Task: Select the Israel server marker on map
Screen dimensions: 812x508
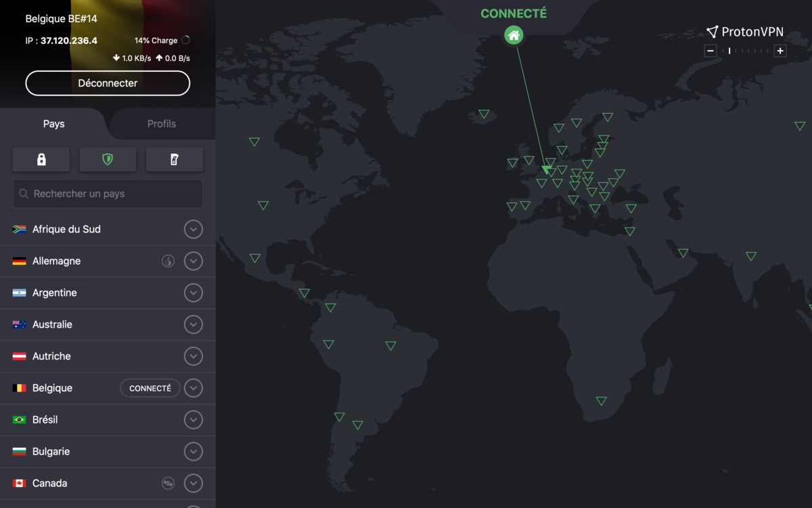Action: (x=630, y=232)
